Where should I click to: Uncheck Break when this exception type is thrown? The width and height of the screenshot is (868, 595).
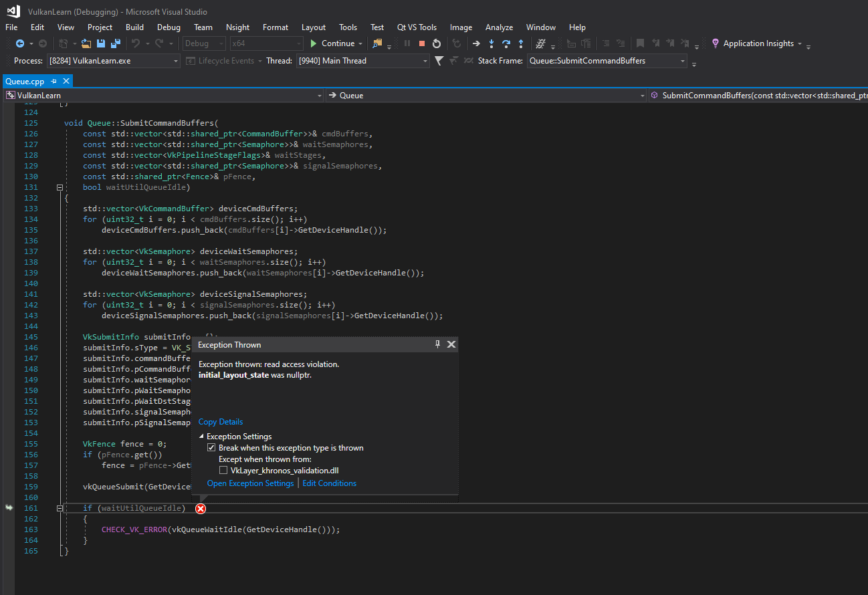tap(211, 447)
